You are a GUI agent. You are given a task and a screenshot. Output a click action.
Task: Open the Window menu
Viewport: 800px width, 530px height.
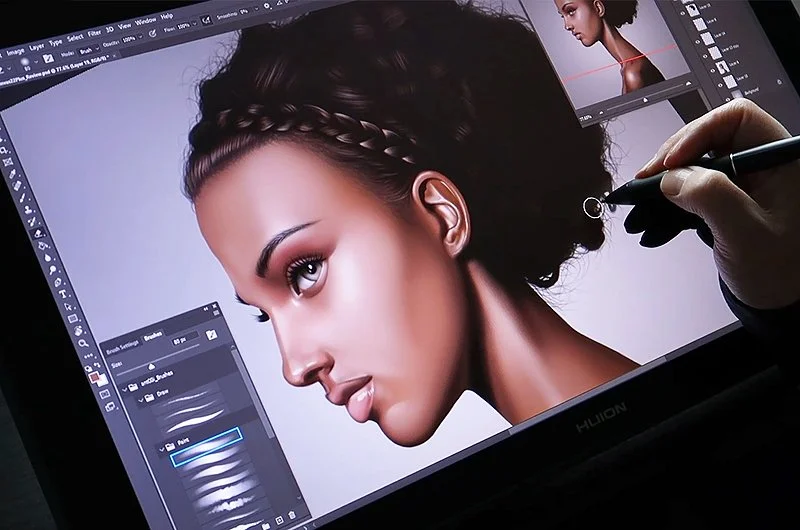pyautogui.click(x=145, y=21)
